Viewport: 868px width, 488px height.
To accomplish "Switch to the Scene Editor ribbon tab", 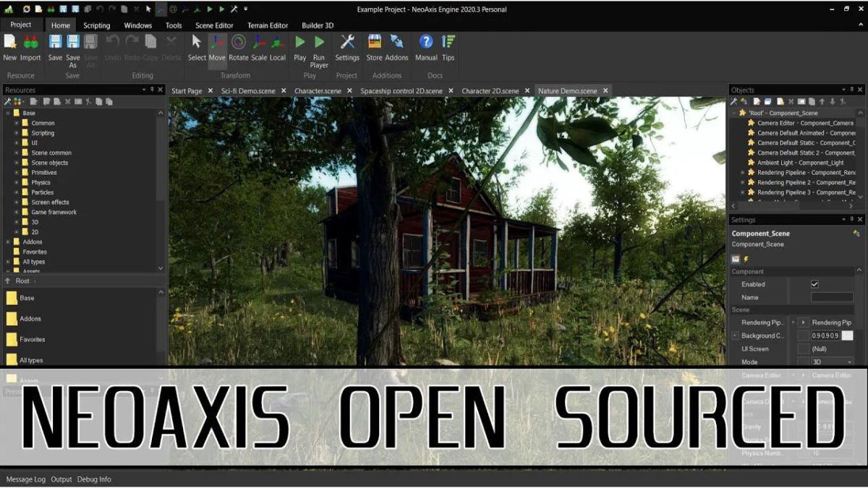I will 214,25.
